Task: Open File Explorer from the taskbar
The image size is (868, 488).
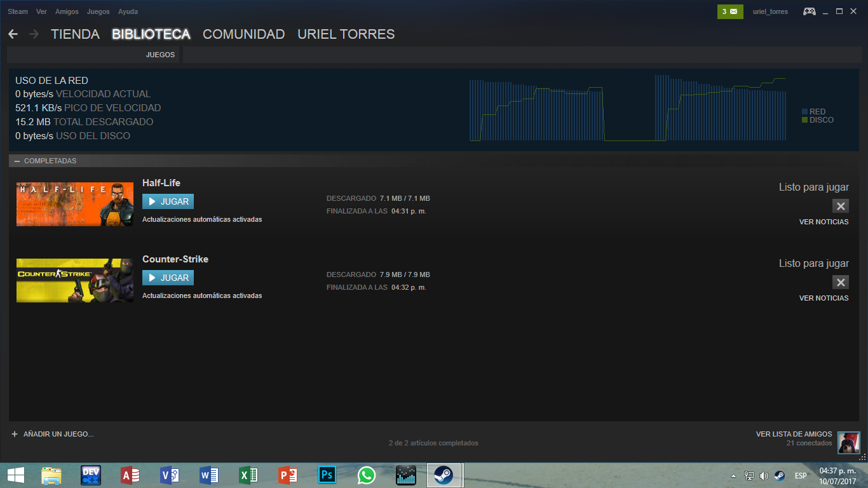Action: 51,475
